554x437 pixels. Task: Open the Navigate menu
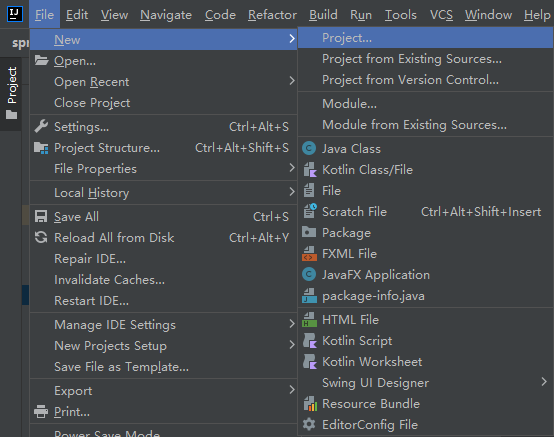166,14
